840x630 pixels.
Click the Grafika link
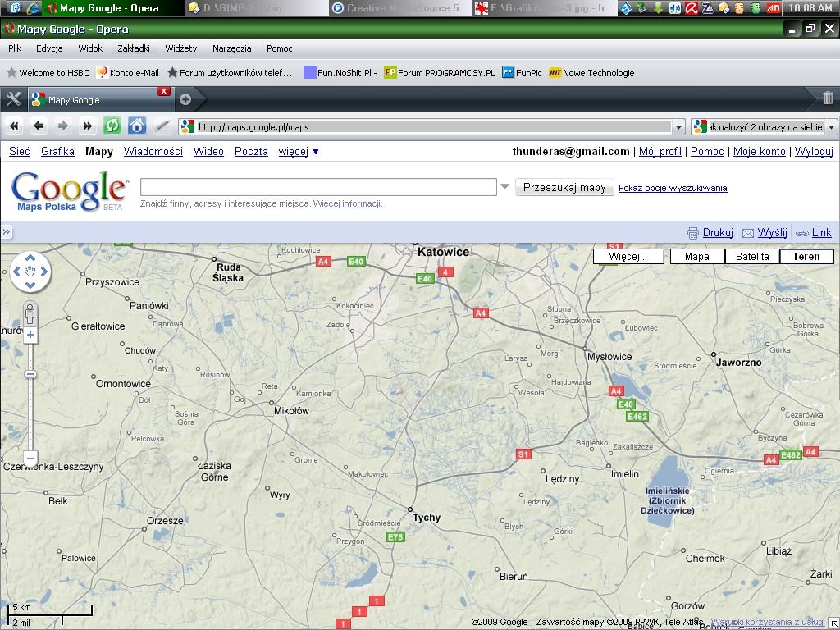click(58, 151)
